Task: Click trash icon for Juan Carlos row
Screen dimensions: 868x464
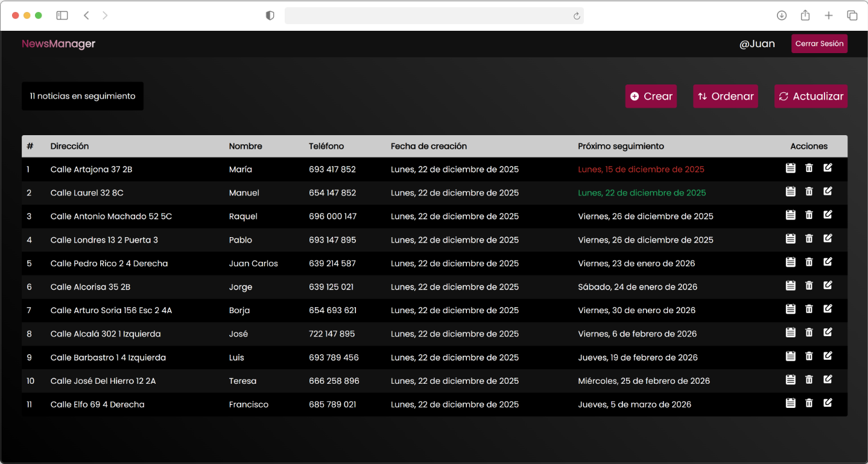Action: pos(809,262)
